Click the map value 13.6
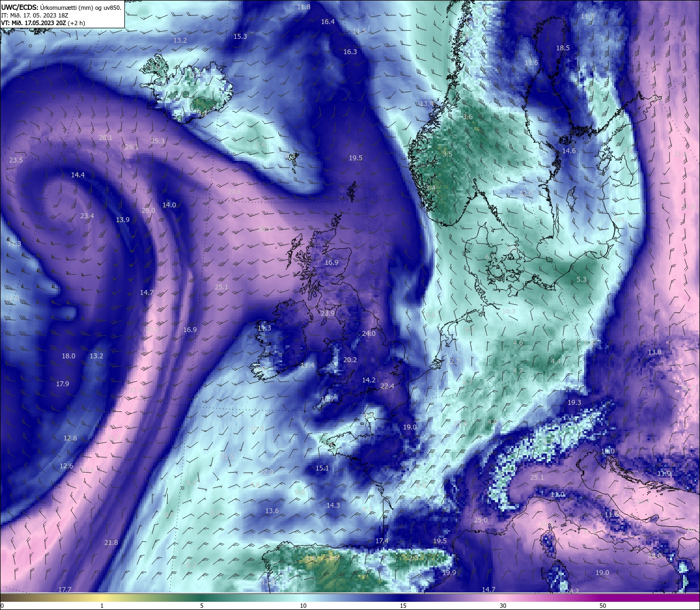This screenshot has width=700, height=610. tap(272, 511)
